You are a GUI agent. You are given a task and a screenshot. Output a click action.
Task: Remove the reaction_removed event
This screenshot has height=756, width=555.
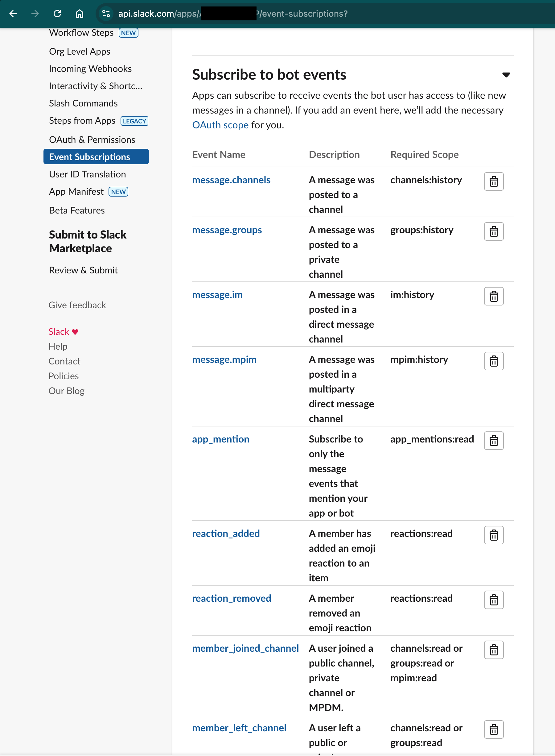coord(494,600)
